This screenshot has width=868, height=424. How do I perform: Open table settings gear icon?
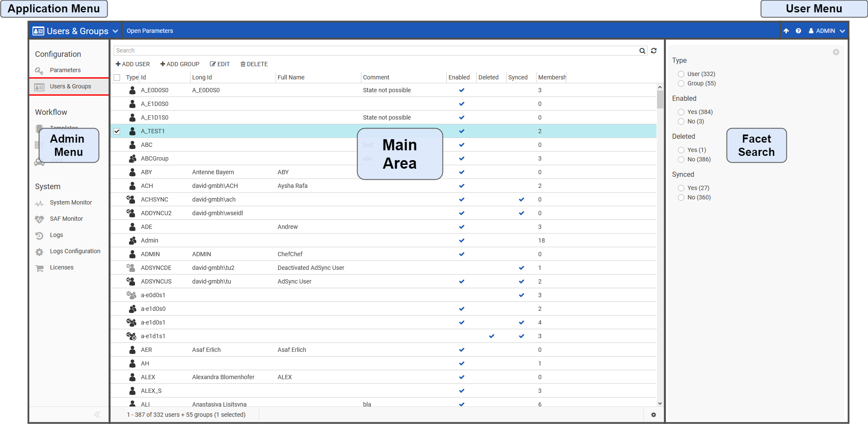653,415
